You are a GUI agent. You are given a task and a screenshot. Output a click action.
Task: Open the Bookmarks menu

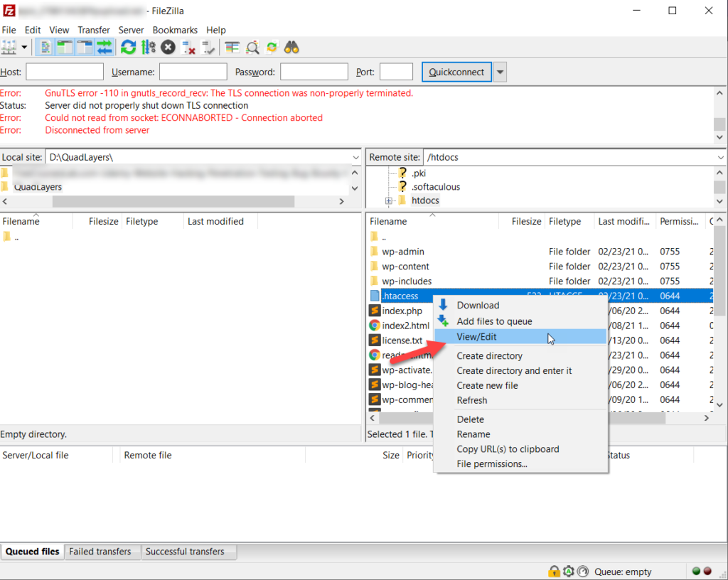(x=175, y=30)
